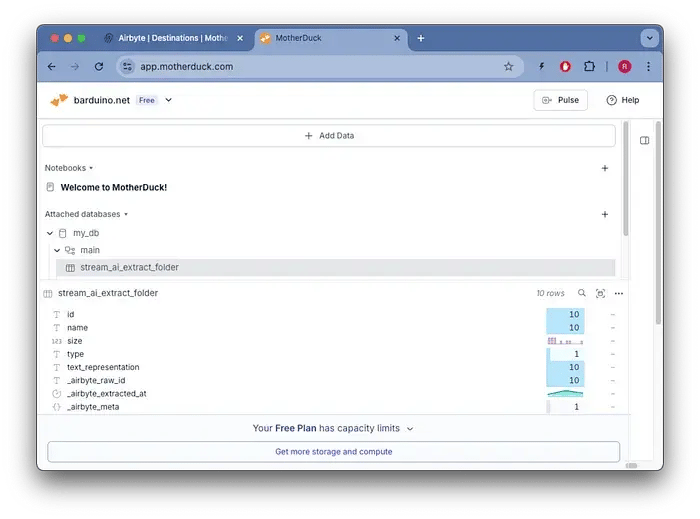
Task: Collapse the main schema chevron
Action: click(x=57, y=250)
